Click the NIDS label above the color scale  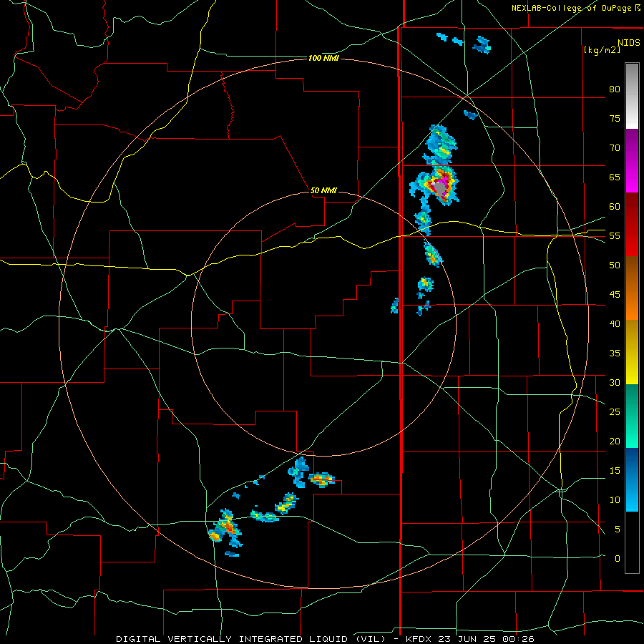point(629,43)
